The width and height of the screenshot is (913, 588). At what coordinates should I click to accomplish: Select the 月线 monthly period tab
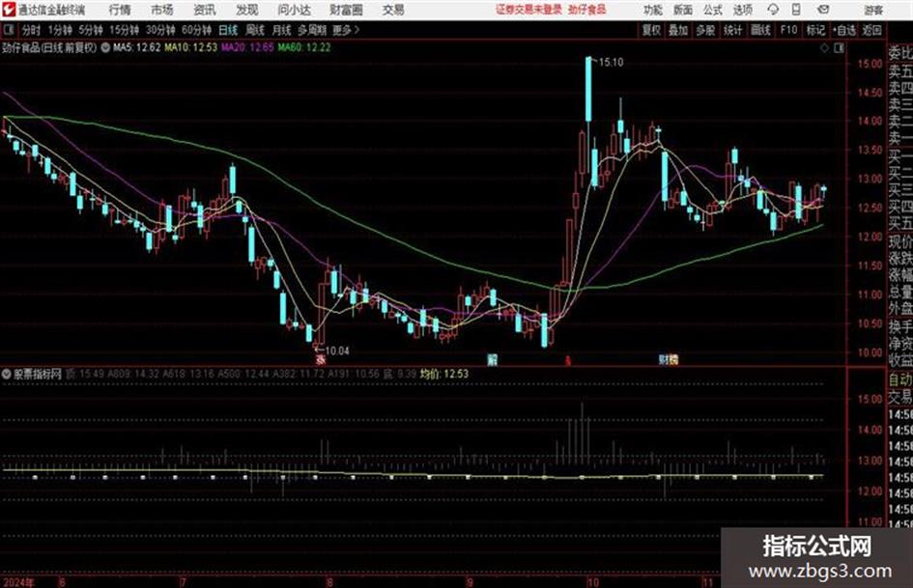click(x=282, y=30)
